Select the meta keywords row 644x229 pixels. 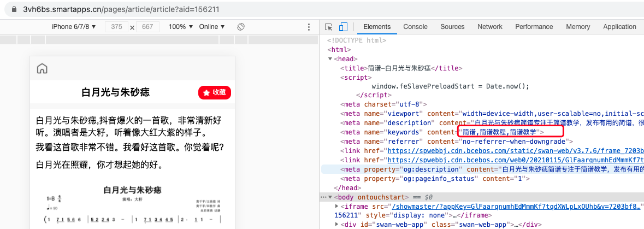pos(441,132)
